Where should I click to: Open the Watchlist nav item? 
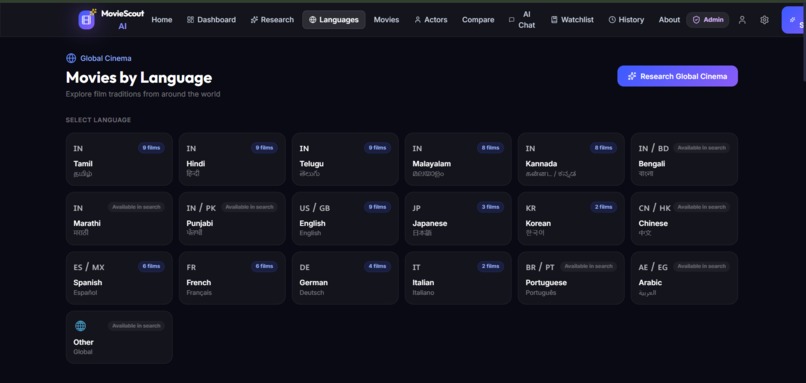click(572, 20)
